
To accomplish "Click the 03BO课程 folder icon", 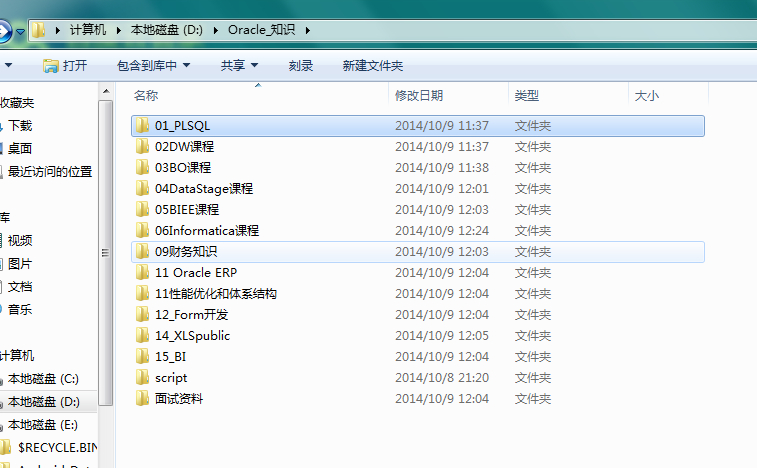I will click(142, 168).
